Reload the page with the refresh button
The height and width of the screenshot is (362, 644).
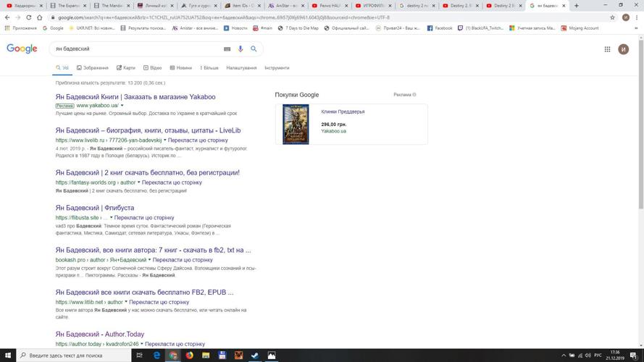29,17
